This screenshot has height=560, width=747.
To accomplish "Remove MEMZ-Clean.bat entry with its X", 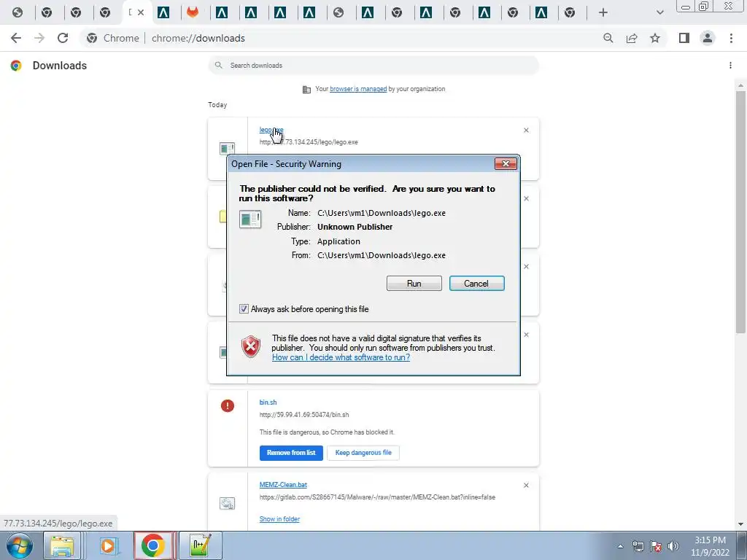I will tap(526, 485).
